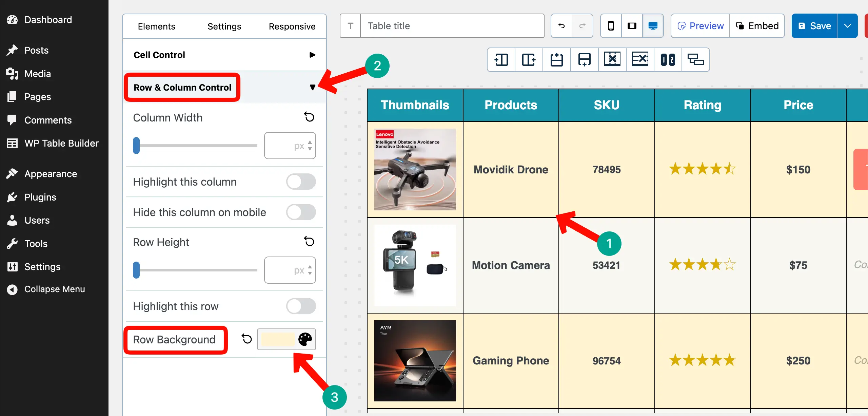
Task: Switch to mobile device view
Action: 611,26
